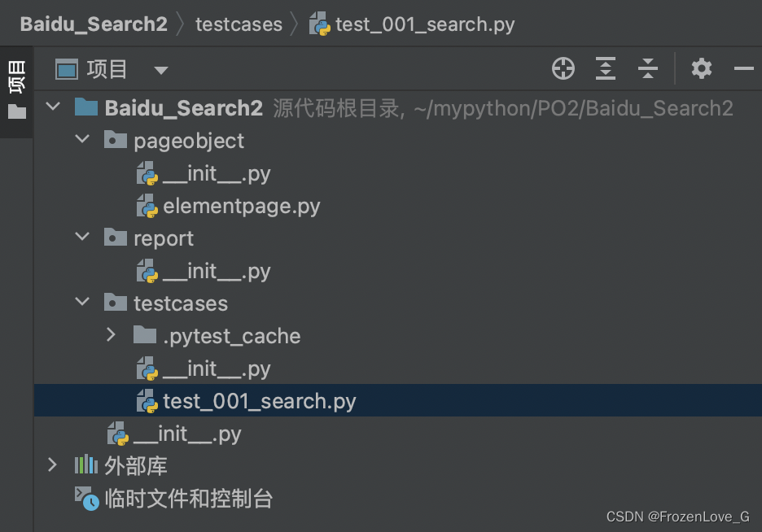
Task: Collapse the report folder
Action: coord(81,237)
